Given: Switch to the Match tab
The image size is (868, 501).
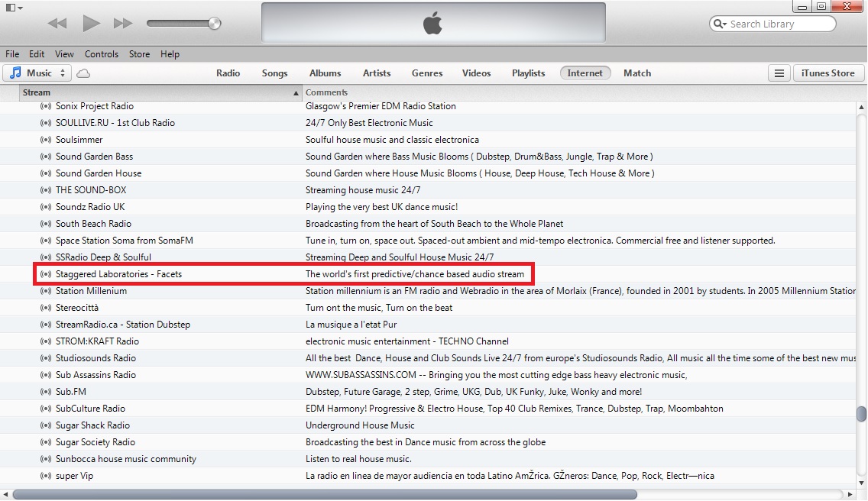Looking at the screenshot, I should [x=637, y=73].
